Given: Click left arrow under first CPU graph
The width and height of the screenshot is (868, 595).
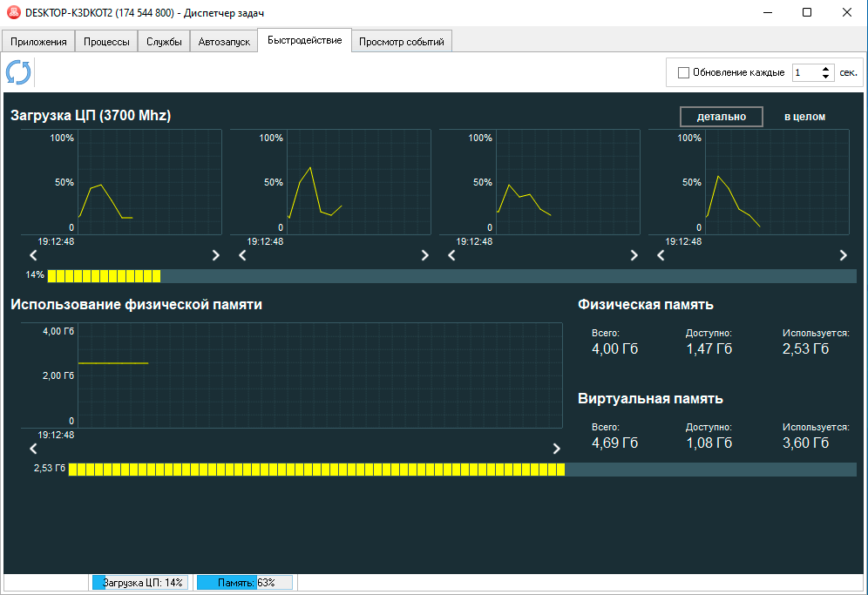Looking at the screenshot, I should (33, 255).
